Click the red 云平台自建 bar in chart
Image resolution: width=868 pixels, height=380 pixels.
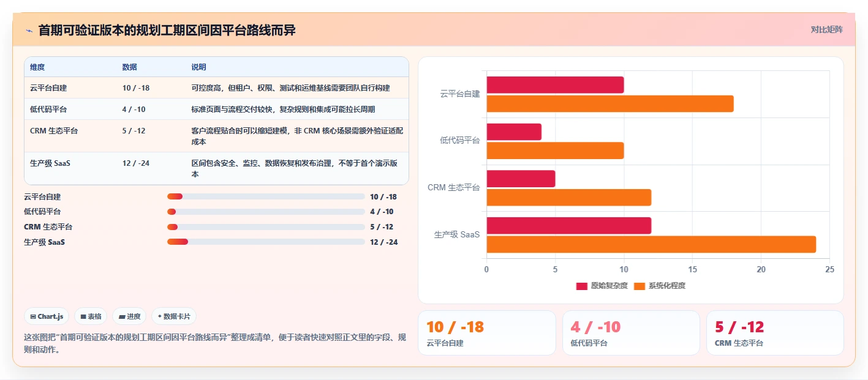[555, 85]
